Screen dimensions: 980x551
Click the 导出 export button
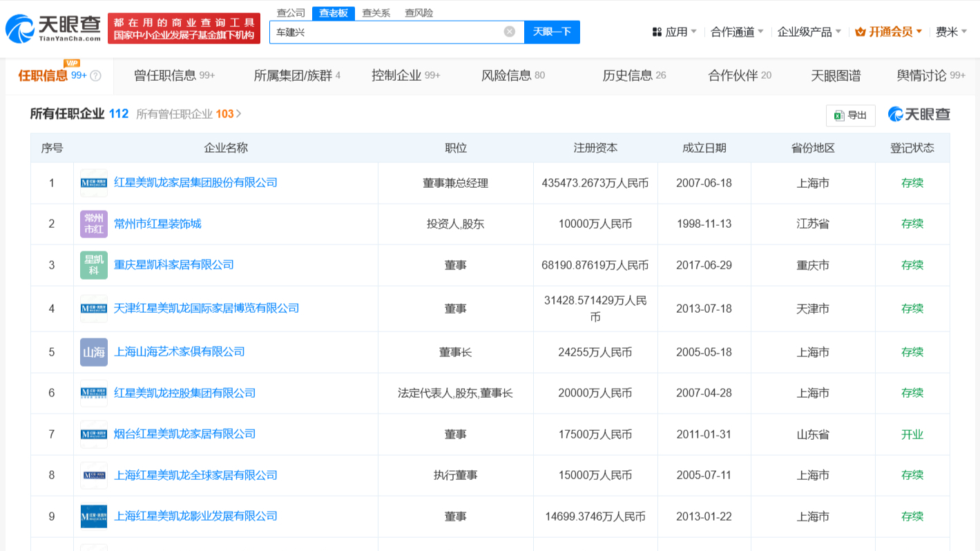pos(850,115)
